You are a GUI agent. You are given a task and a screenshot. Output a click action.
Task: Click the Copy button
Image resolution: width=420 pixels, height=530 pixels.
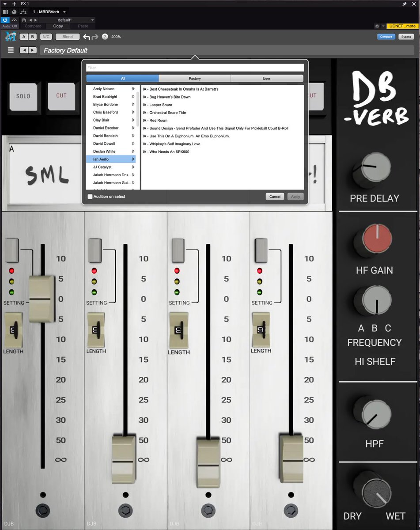pyautogui.click(x=58, y=26)
